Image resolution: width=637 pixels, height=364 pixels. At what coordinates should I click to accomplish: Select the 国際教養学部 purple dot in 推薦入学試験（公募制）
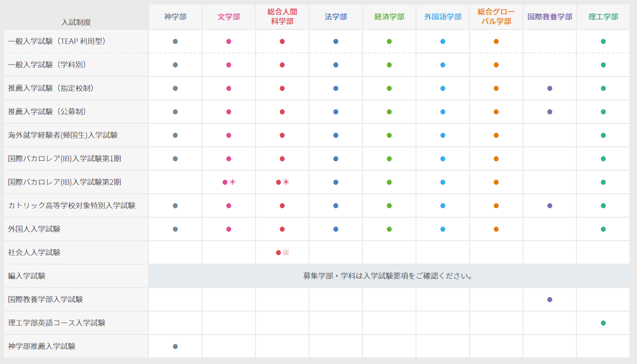coord(549,111)
